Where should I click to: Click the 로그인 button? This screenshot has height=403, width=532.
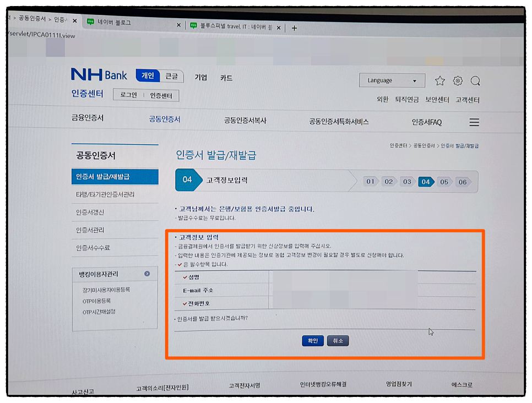tap(128, 95)
